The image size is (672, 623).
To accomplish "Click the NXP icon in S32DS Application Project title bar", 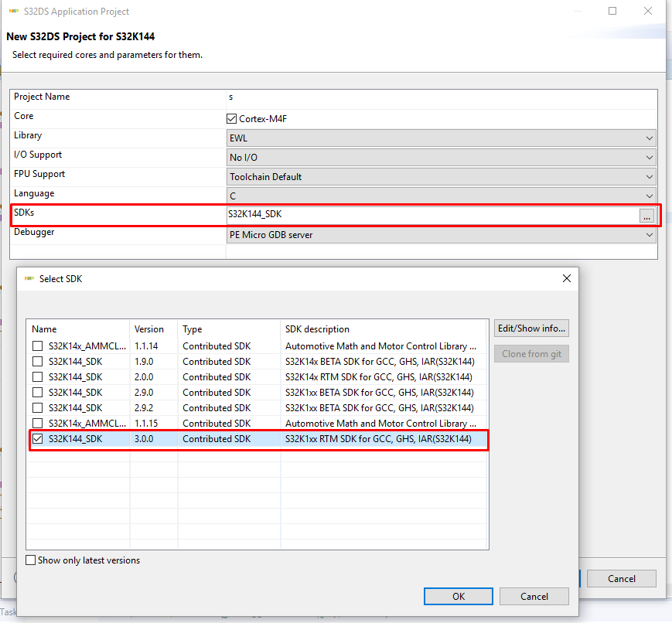I will point(14,11).
